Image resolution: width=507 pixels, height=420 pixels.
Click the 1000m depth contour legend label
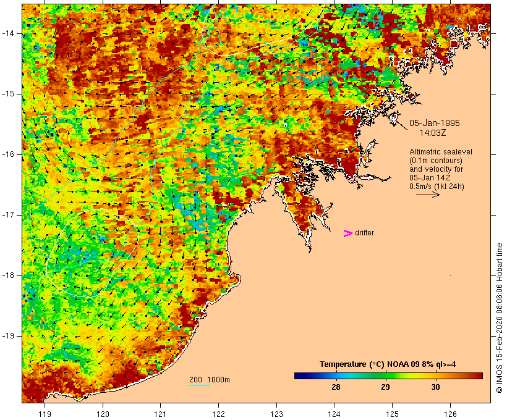219,380
